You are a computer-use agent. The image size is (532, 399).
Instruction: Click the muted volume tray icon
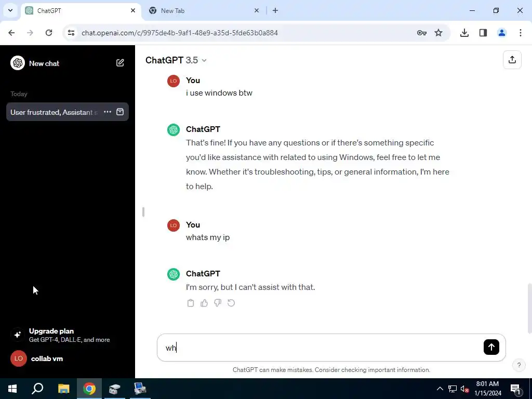pos(464,389)
